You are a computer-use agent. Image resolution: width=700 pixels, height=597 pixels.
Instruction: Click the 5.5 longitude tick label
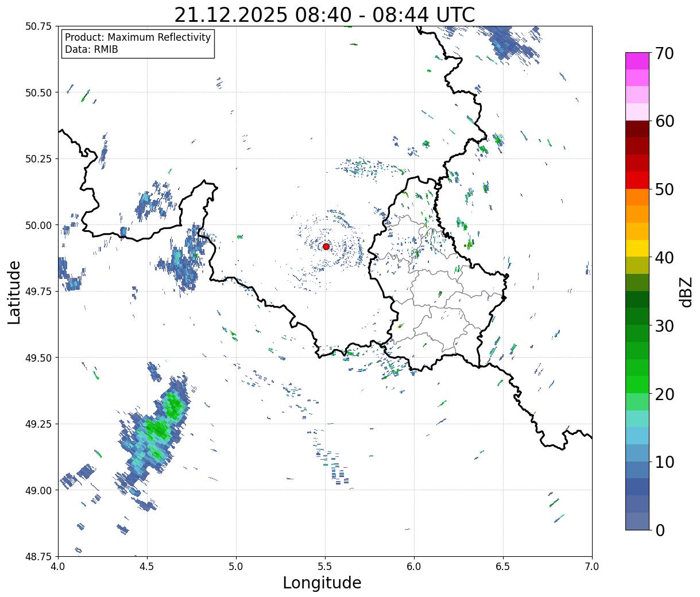(325, 567)
